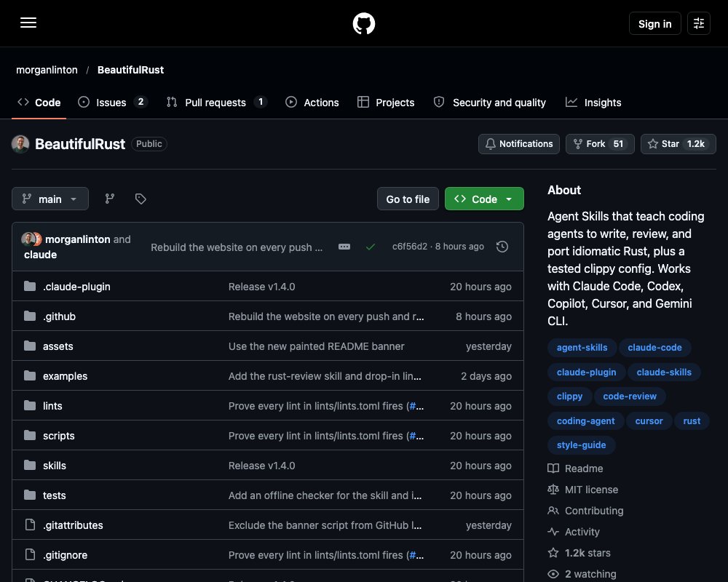
Task: Click the Notifications button
Action: [x=518, y=144]
